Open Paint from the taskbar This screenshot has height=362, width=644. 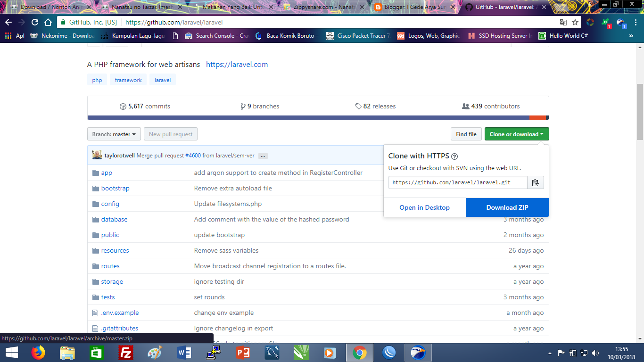[155, 353]
